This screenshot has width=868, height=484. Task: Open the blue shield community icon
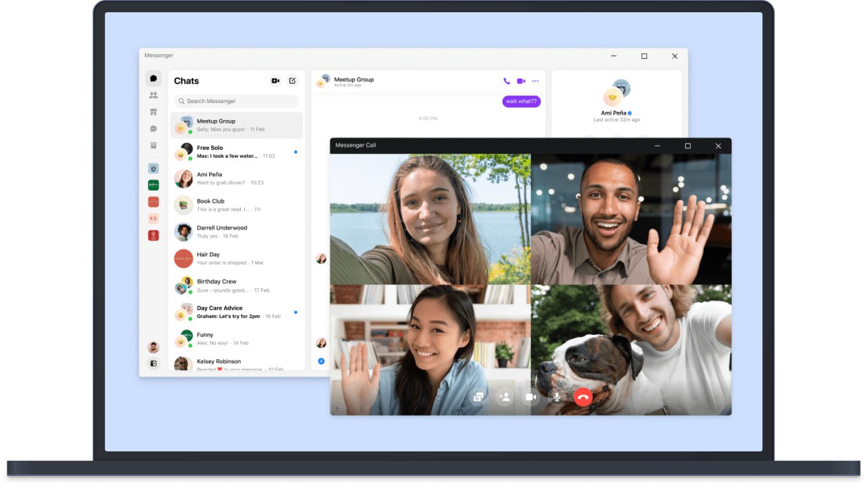[154, 168]
